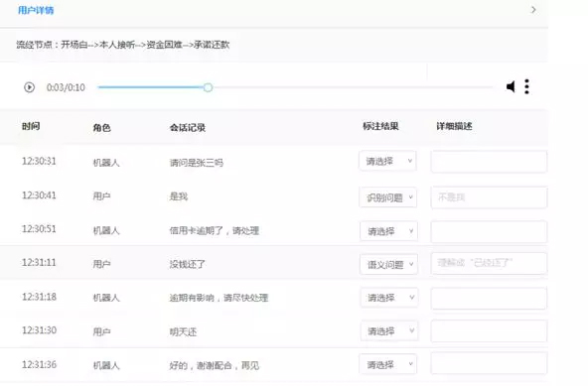
Task: Open the 用户详情 header link
Action: (36, 10)
